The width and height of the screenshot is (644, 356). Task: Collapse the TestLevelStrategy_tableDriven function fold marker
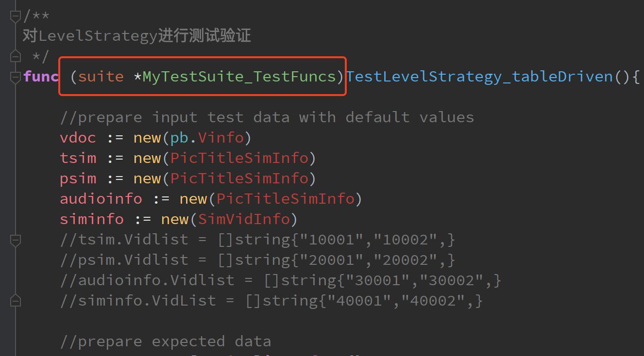(16, 77)
